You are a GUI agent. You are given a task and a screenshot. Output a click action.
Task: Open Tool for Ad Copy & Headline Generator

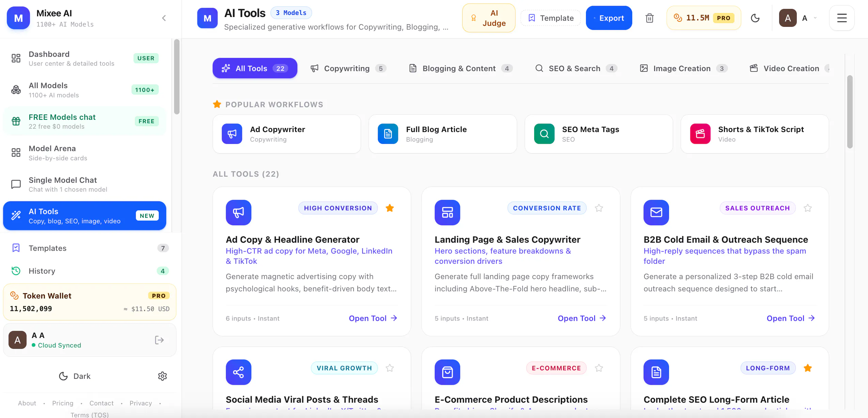pos(373,318)
